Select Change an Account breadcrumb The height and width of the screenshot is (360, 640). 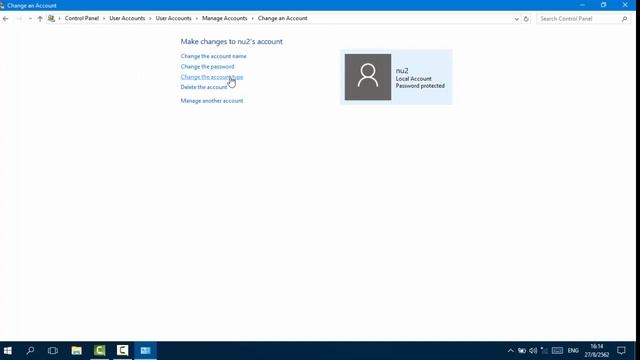click(x=282, y=18)
